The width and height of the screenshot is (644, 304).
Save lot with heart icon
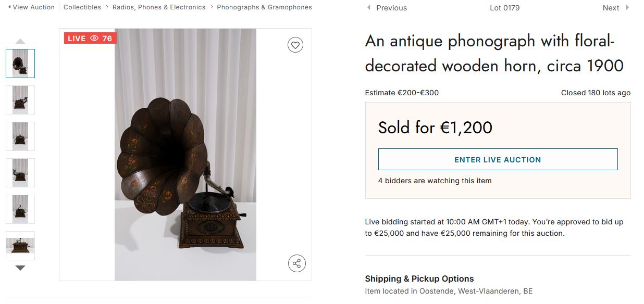295,45
